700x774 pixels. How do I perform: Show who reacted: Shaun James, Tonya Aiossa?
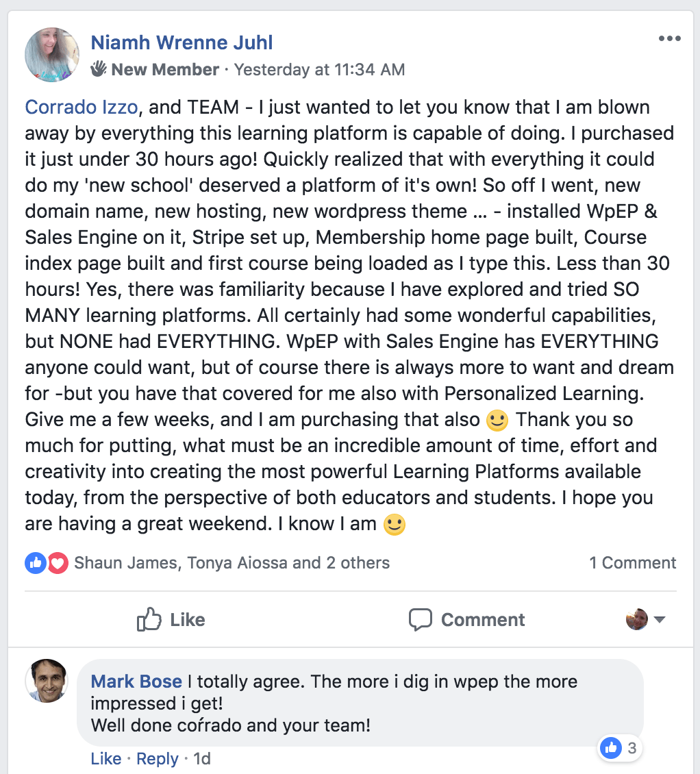(x=232, y=563)
